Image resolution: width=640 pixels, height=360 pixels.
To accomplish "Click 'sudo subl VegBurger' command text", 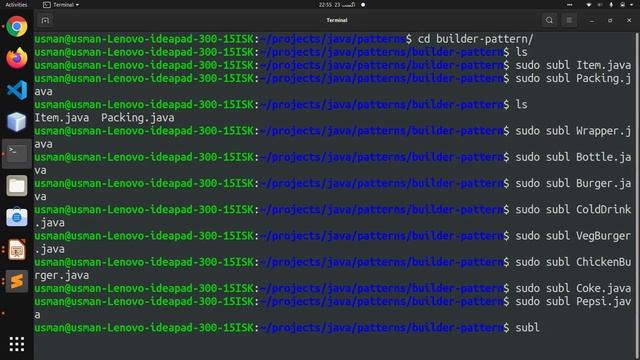I will (573, 236).
